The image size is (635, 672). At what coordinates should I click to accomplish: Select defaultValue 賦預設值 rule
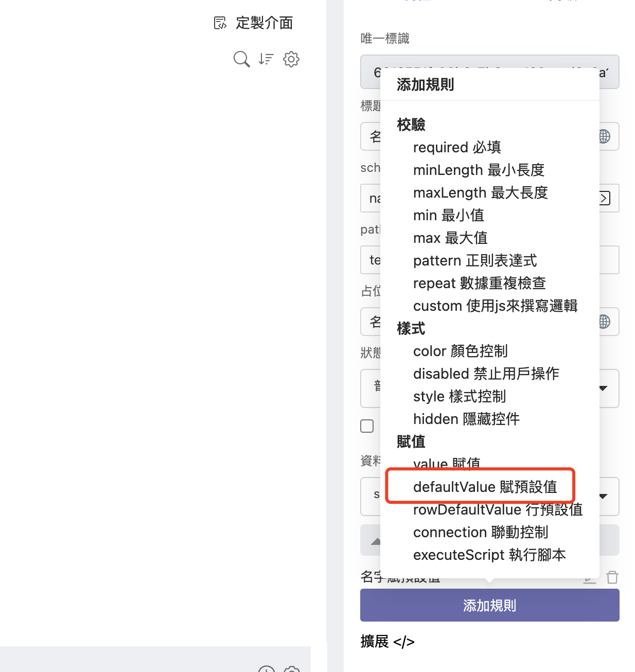point(485,487)
